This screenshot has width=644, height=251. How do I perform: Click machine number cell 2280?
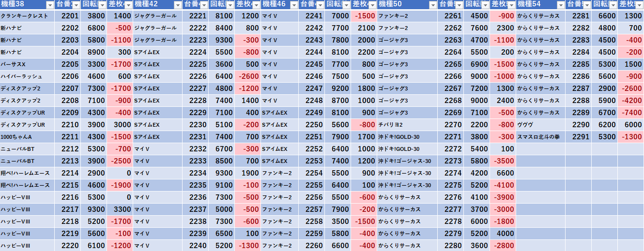pos(451,246)
